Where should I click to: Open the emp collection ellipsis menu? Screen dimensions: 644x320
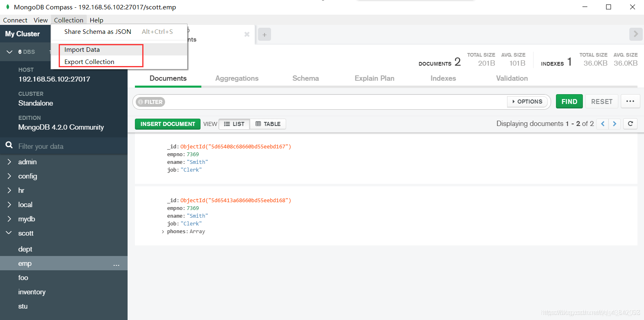116,265
